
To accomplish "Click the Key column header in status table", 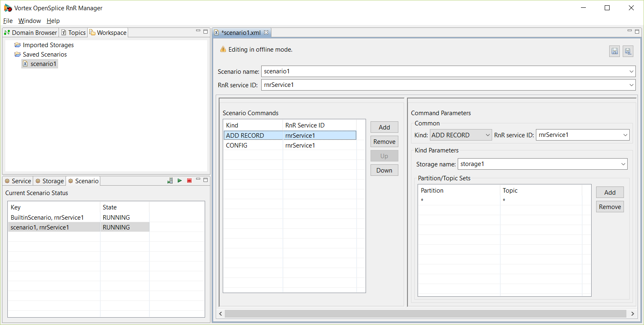I will pyautogui.click(x=54, y=207).
